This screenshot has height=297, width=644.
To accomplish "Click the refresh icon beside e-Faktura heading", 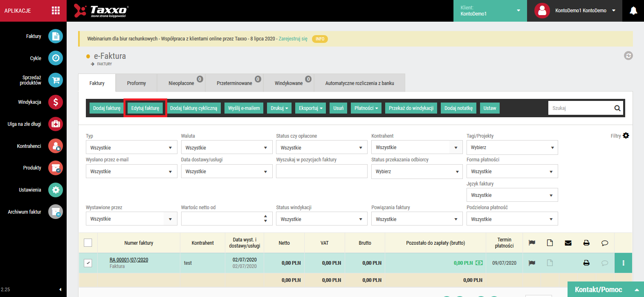I will tap(628, 56).
